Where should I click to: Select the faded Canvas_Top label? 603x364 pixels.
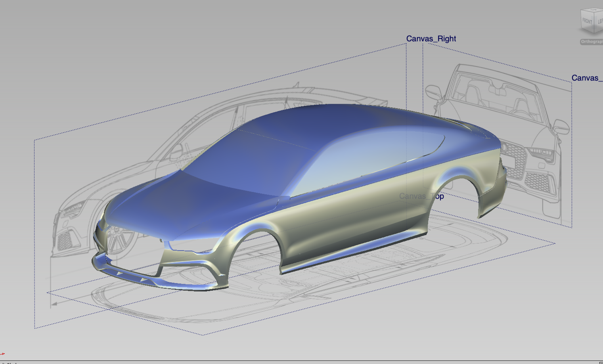coord(421,196)
